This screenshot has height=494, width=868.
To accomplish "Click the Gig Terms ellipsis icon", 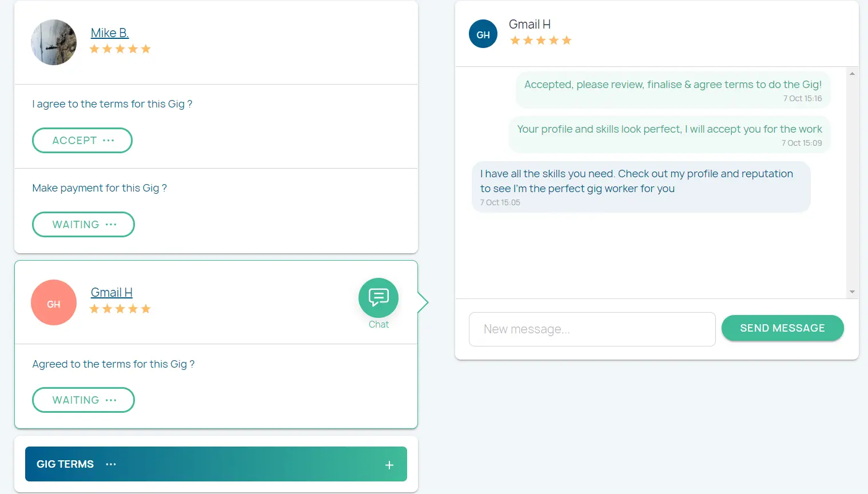I will (111, 464).
